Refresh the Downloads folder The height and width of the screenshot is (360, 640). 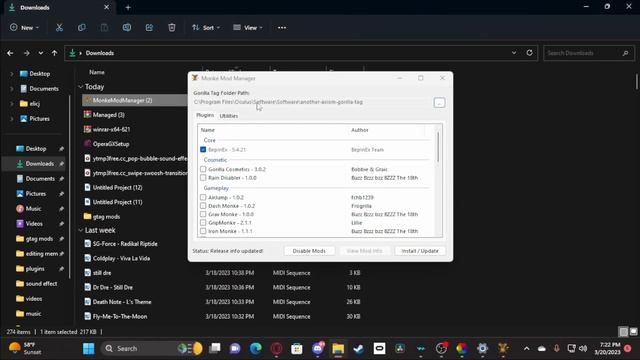point(529,53)
